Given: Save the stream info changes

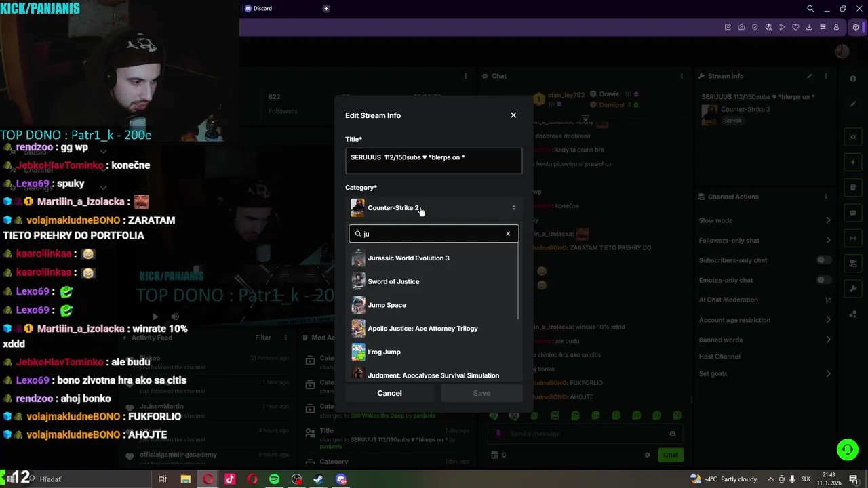Looking at the screenshot, I should 481,393.
